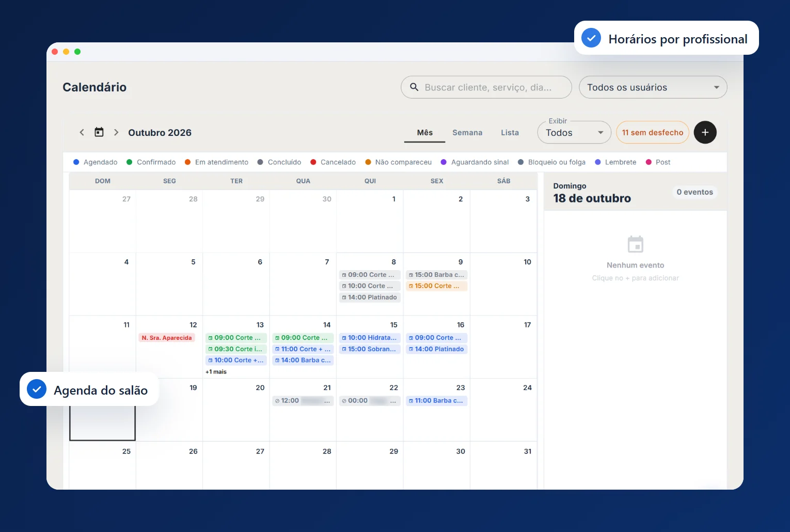Switch to Mês view tab
This screenshot has width=790, height=532.
(x=425, y=133)
